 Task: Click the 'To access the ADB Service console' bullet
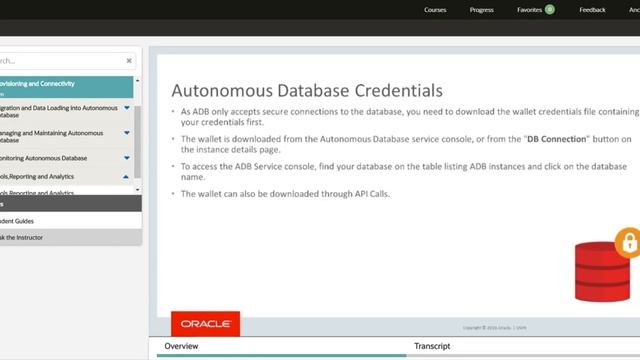(404, 172)
